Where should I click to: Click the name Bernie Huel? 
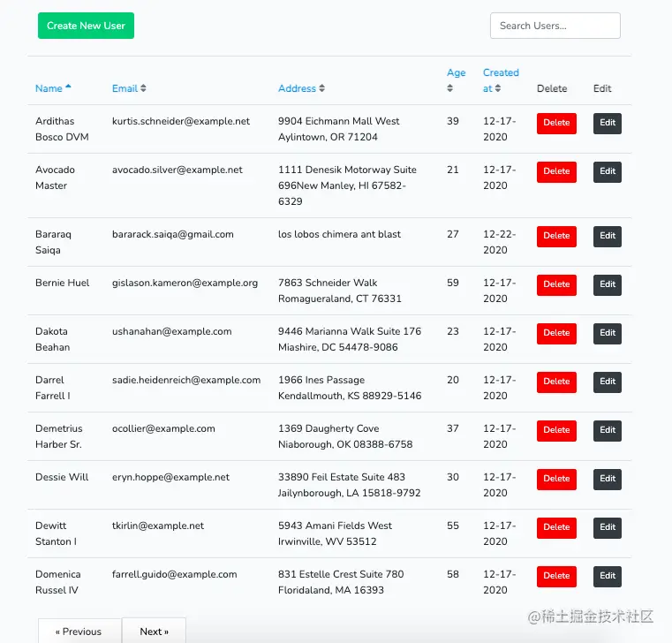(x=62, y=283)
